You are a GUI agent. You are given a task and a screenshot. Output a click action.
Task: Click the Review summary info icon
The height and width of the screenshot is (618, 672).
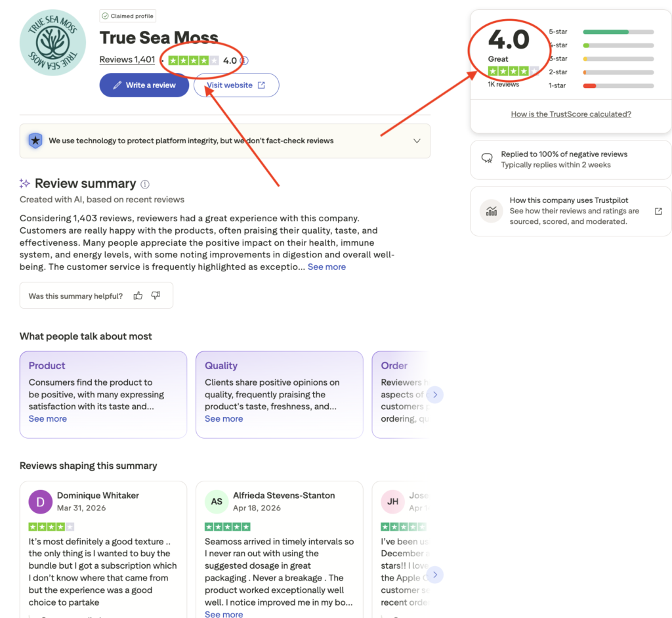point(145,185)
